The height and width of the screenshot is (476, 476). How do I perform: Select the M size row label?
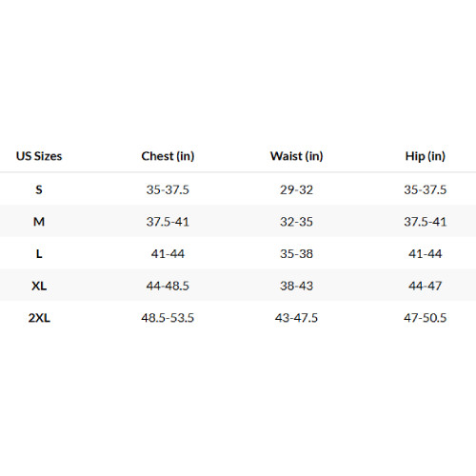point(39,222)
